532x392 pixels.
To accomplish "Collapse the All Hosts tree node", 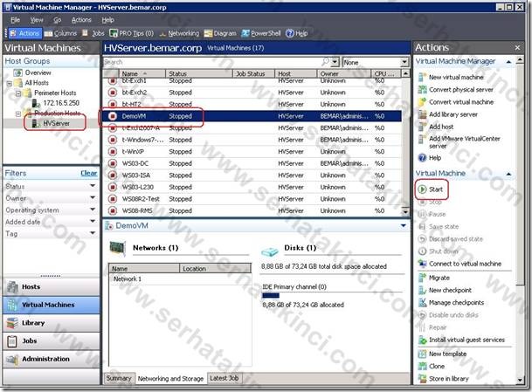I will (10, 83).
